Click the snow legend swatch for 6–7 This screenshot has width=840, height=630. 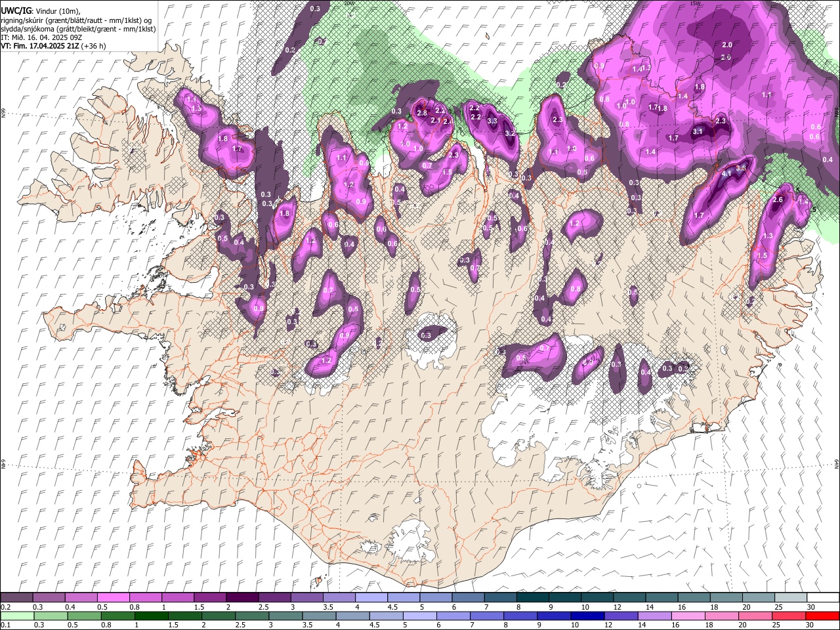(x=469, y=597)
